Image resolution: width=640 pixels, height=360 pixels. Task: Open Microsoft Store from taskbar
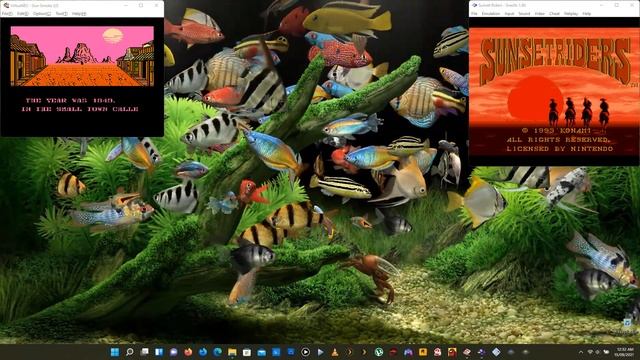point(247,352)
